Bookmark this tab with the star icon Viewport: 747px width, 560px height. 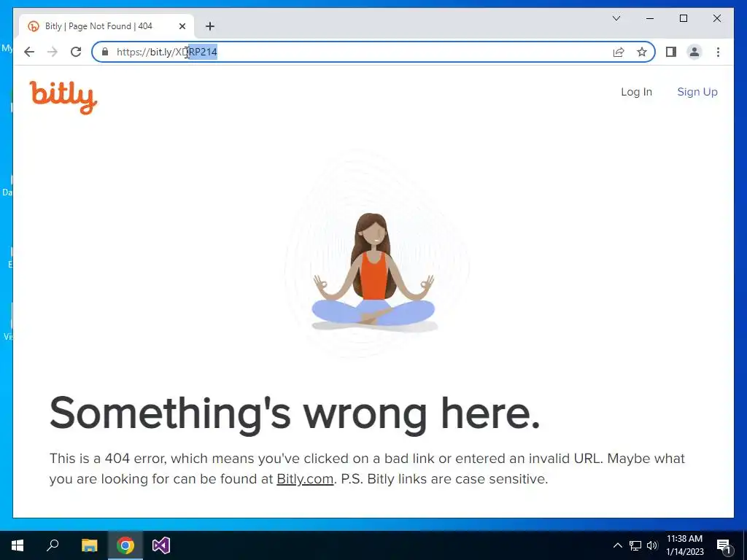pos(642,52)
